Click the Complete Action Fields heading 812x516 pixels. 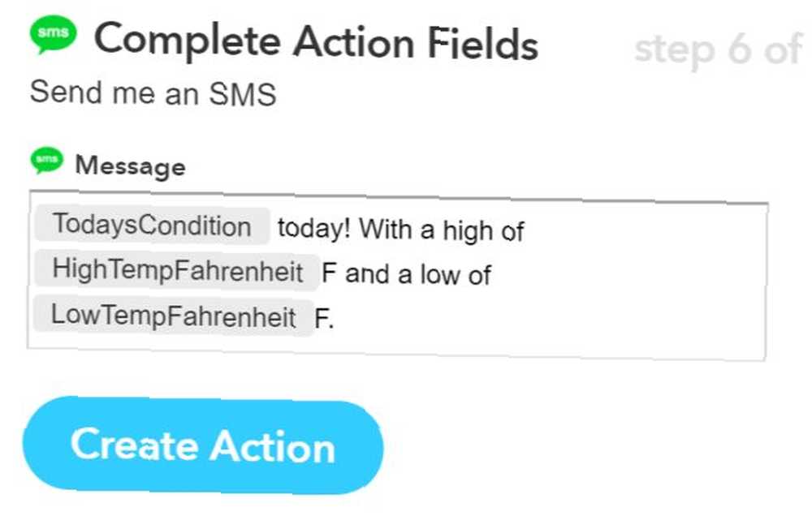tap(317, 42)
